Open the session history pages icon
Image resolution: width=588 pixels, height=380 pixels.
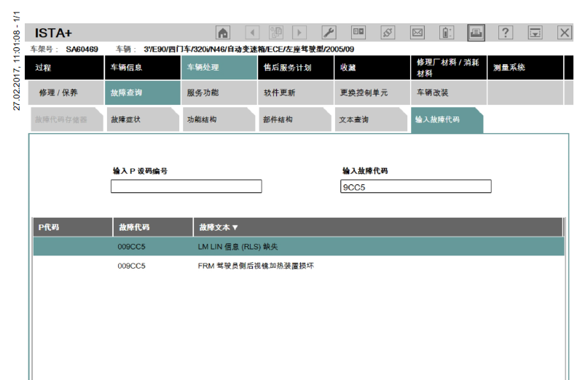tap(276, 33)
